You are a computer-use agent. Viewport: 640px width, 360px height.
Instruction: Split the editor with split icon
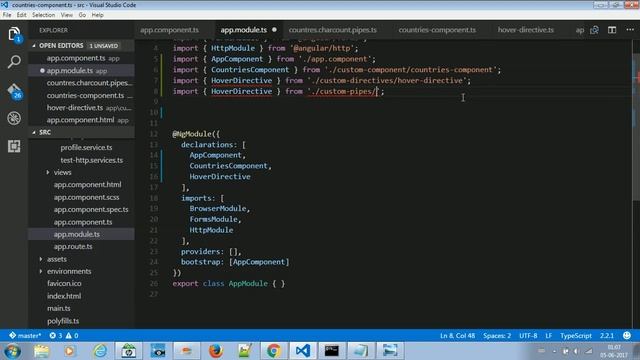[x=612, y=30]
